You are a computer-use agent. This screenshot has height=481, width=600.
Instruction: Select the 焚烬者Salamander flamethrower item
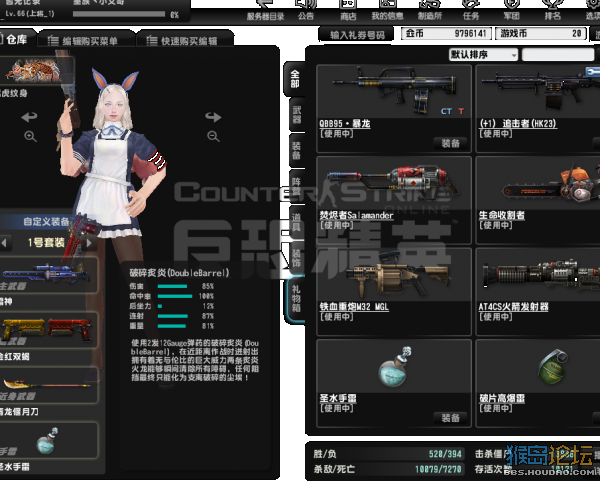[x=394, y=200]
